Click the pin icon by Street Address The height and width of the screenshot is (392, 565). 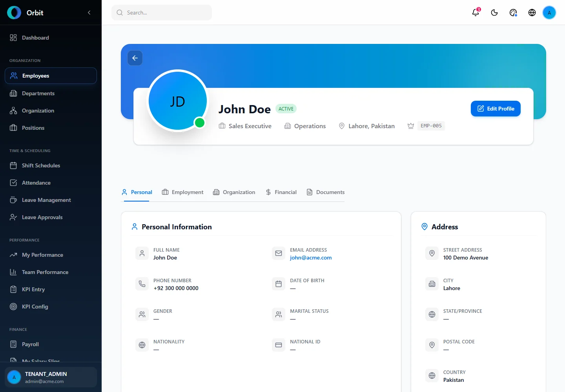[432, 253]
